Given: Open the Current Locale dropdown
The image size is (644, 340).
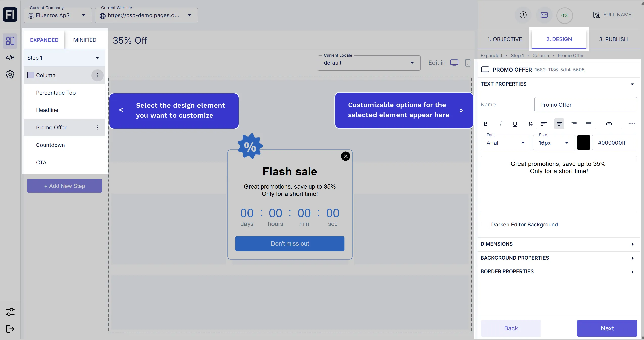Looking at the screenshot, I should [x=369, y=63].
